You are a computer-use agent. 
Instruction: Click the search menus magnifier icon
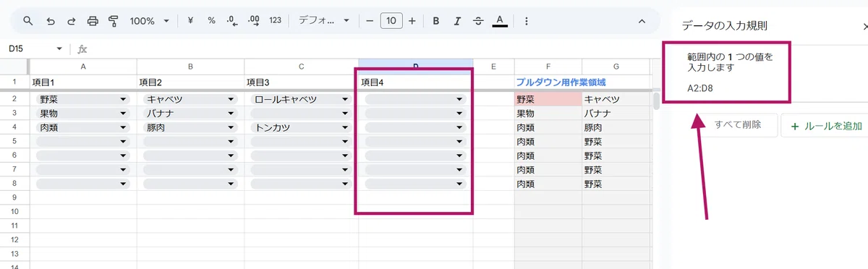tap(28, 21)
